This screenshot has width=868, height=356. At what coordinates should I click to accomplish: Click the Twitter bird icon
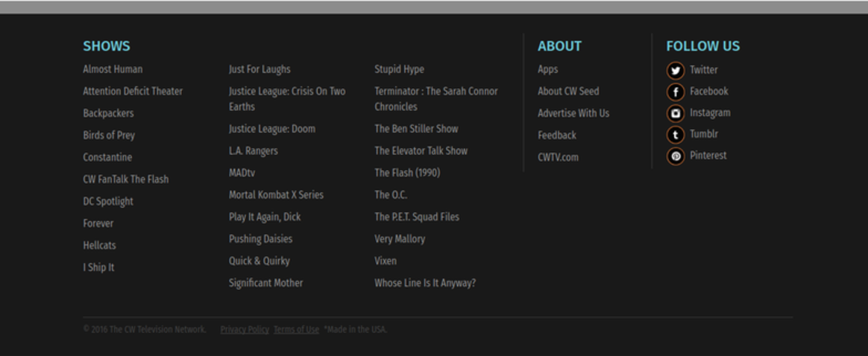(x=676, y=70)
